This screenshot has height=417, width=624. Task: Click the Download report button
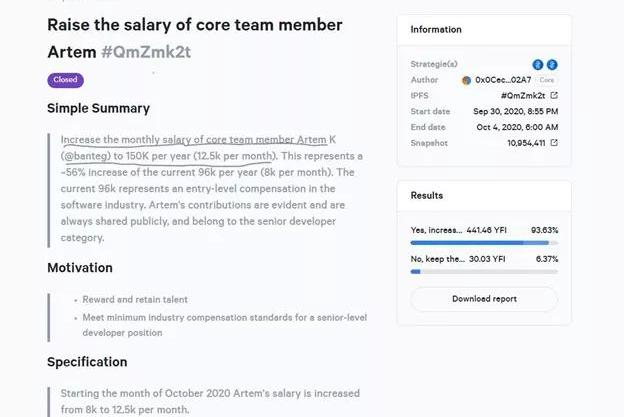484,299
